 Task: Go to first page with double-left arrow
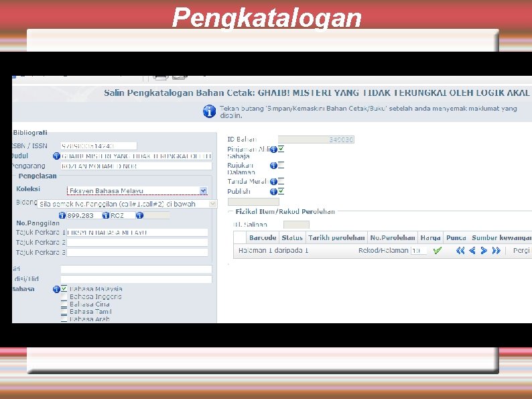click(460, 251)
